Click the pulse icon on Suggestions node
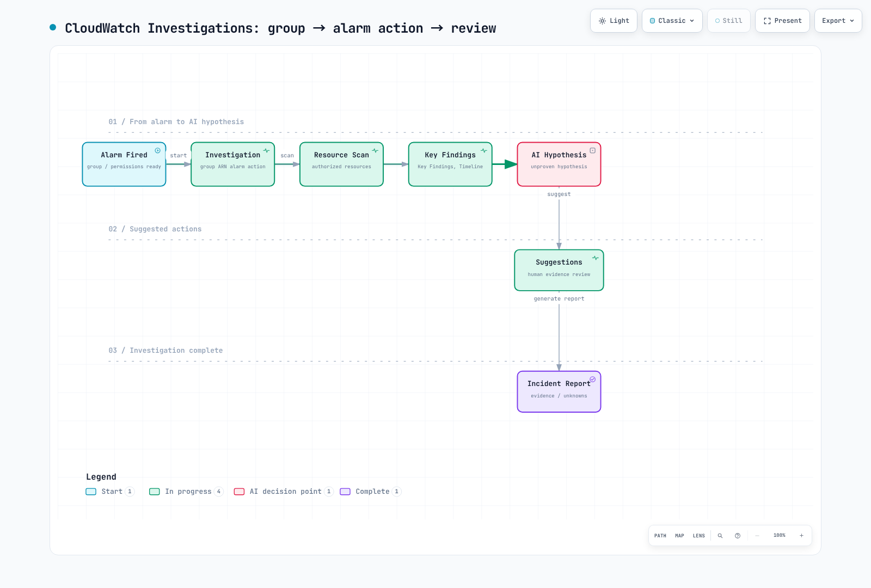The height and width of the screenshot is (588, 871). [x=596, y=258]
